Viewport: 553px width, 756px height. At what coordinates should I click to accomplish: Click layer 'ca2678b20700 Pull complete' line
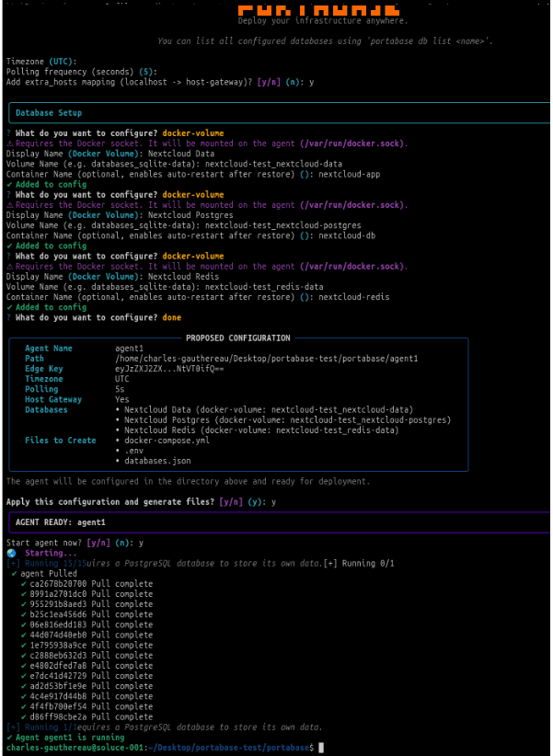click(x=86, y=584)
